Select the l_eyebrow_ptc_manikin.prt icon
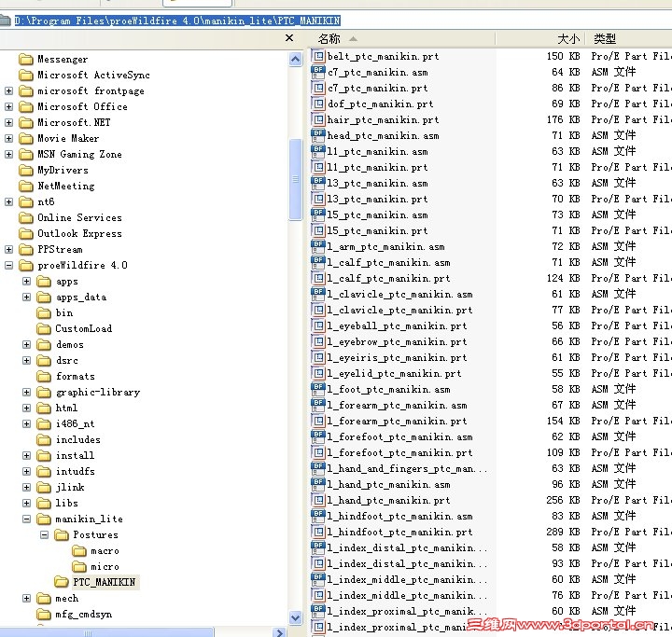The image size is (672, 637). click(318, 341)
